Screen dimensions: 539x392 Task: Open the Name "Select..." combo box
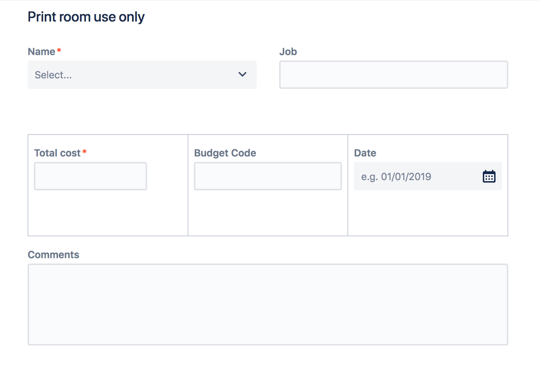[x=142, y=74]
